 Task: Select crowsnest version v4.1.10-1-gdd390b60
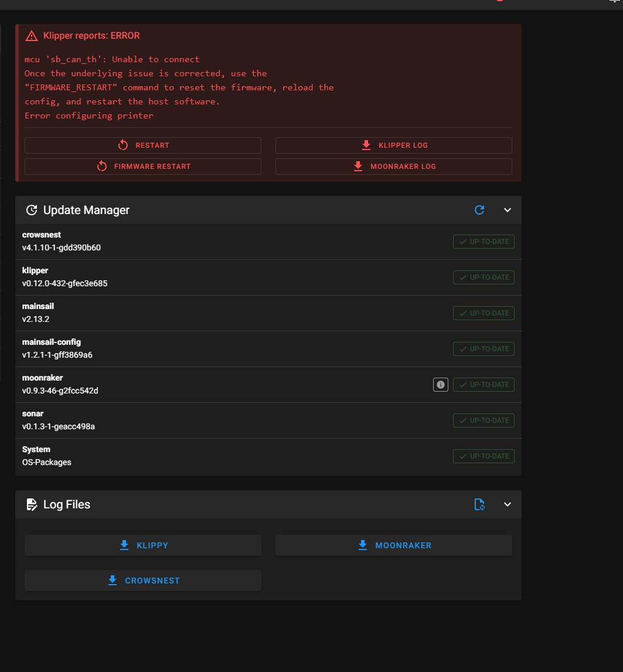tap(62, 247)
